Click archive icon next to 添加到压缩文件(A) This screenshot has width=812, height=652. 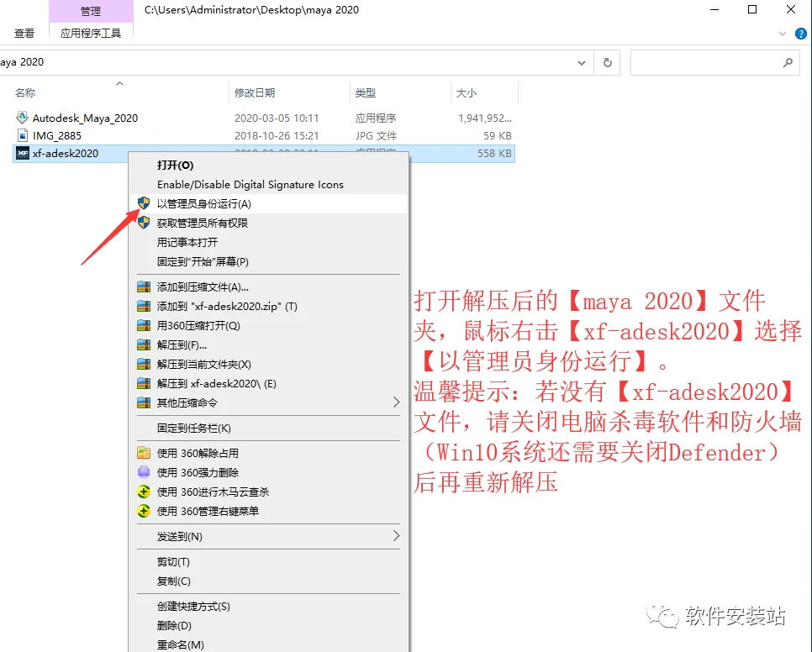[x=144, y=287]
